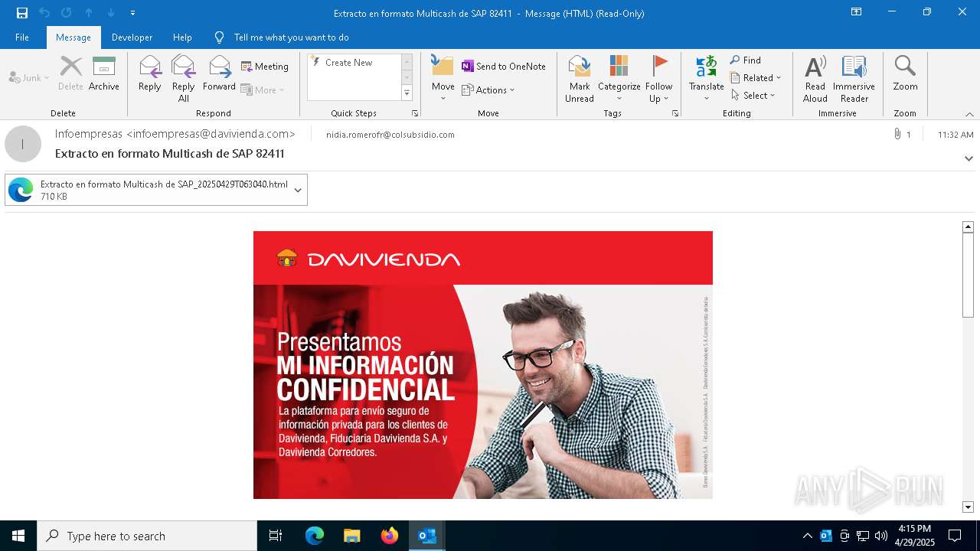Open Quick Steps dialog launcher
Screen dimensions: 980x551
[415, 113]
